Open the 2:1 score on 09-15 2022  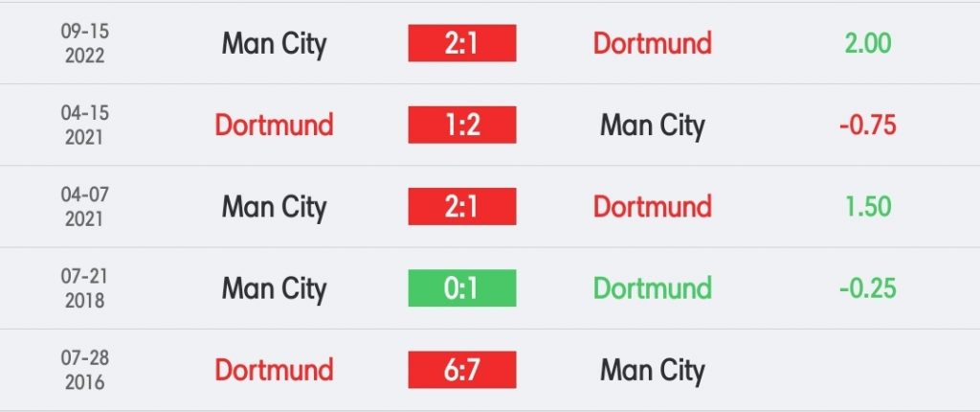tap(462, 43)
